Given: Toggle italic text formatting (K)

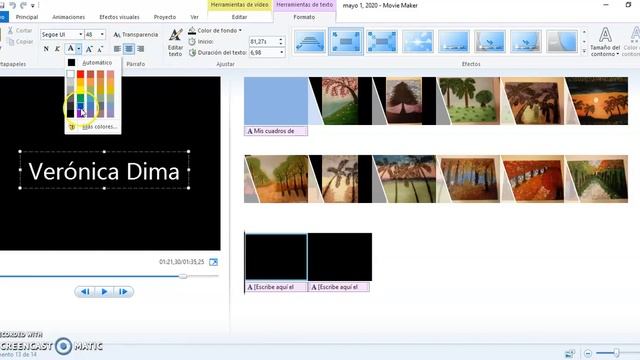Looking at the screenshot, I should point(57,49).
